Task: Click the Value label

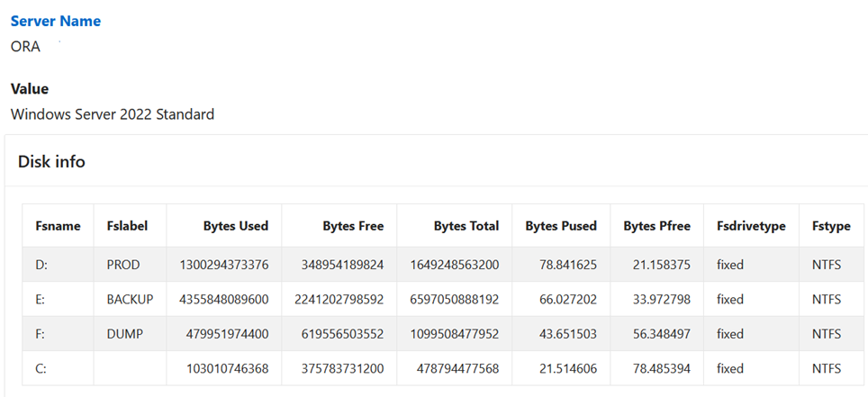Action: tap(30, 89)
